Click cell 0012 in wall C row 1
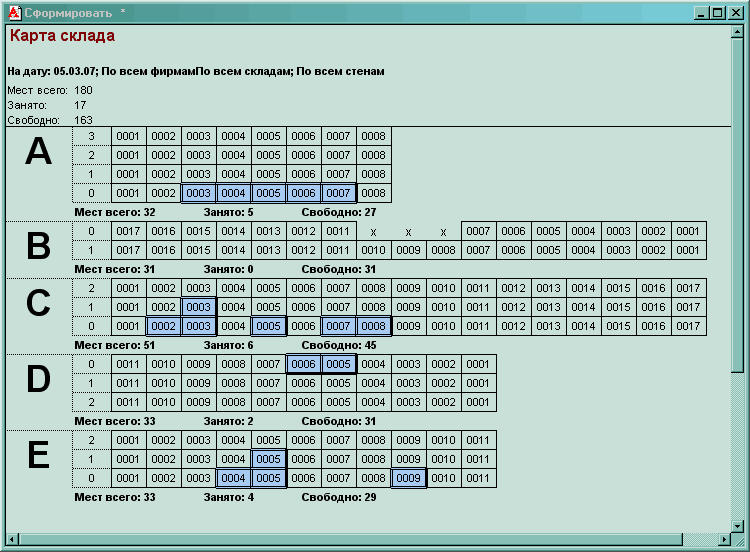This screenshot has width=750, height=552. (x=513, y=307)
